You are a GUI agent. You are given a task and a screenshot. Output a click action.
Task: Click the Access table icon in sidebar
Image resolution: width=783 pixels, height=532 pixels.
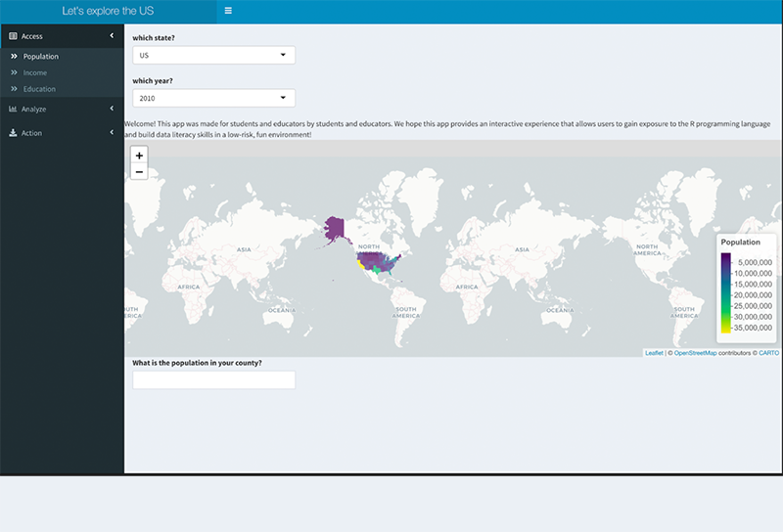[x=13, y=36]
